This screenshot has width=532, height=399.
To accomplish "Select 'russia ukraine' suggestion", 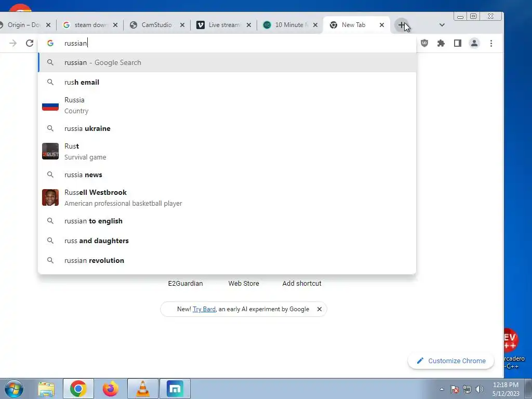I will (227, 128).
